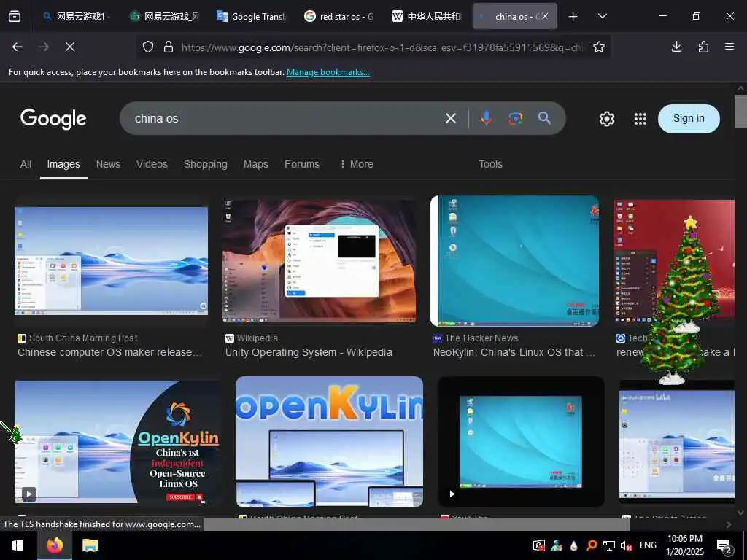The image size is (747, 560).
Task: Open the muted volume tray icon
Action: coord(626,545)
